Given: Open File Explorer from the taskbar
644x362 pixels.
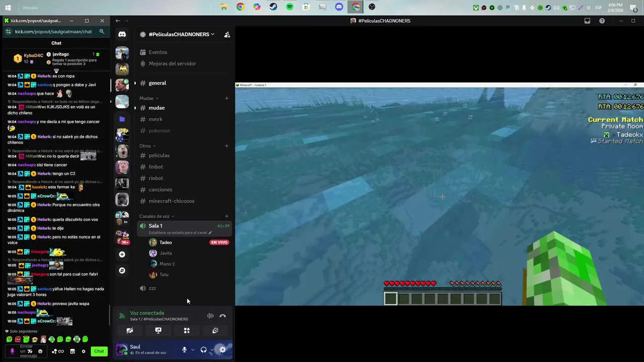Looking at the screenshot, I should tap(224, 7).
